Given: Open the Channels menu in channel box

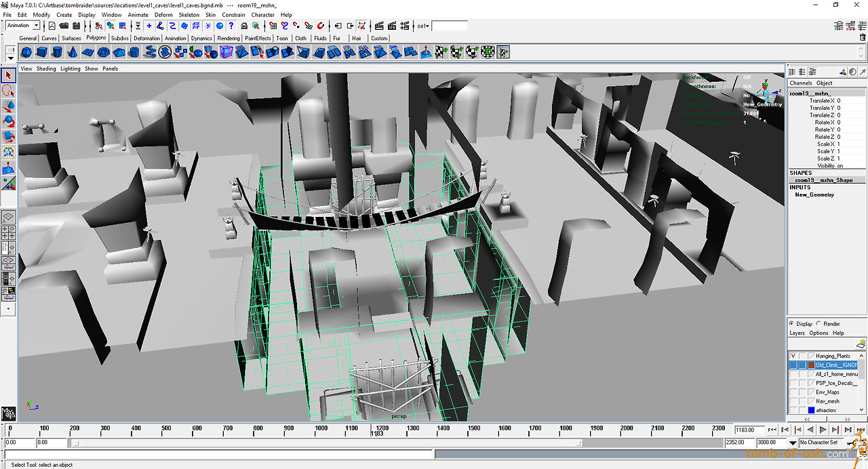Looking at the screenshot, I should [x=801, y=83].
